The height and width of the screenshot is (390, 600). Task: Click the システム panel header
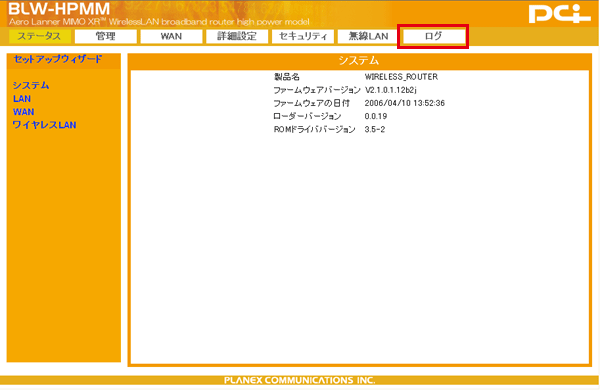(x=359, y=60)
